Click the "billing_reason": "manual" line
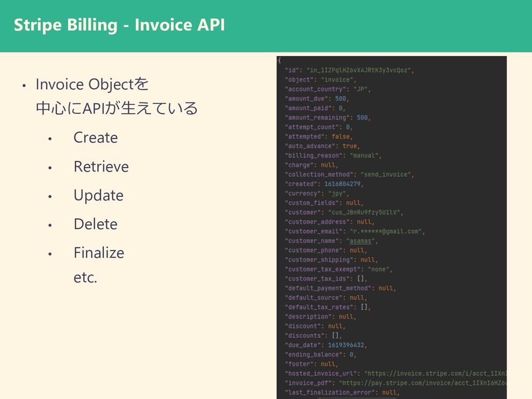This screenshot has height=399, width=532. click(333, 156)
